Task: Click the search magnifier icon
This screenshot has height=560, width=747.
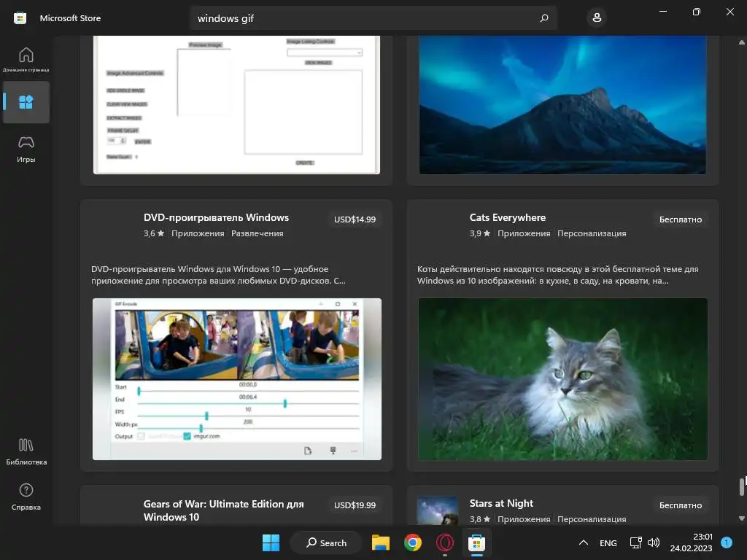Action: tap(544, 18)
